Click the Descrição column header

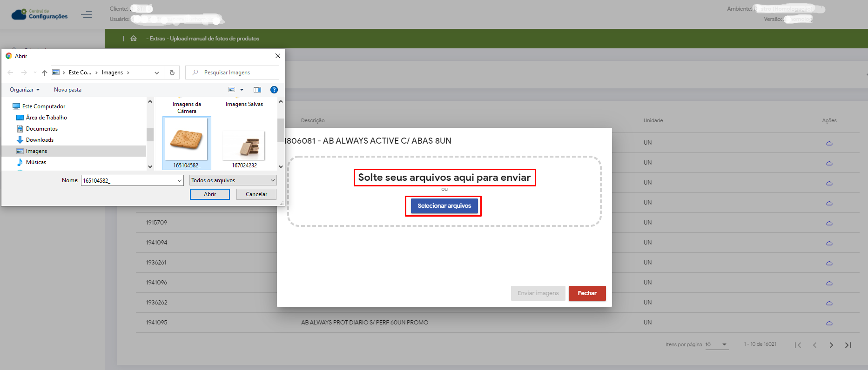[313, 120]
